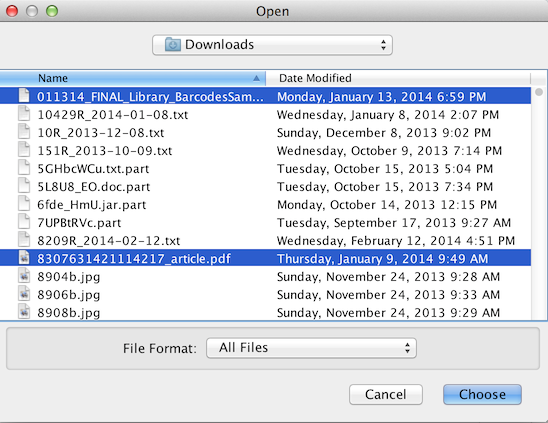Click the Downloads folder icon in the path popup
Image resolution: width=548 pixels, height=423 pixels.
(x=173, y=44)
